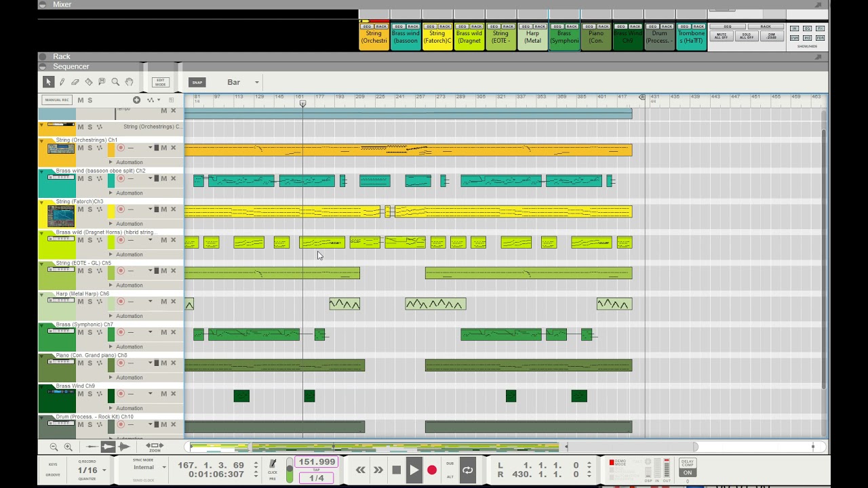Toggle the loop button
The image size is (868, 488).
tap(467, 470)
